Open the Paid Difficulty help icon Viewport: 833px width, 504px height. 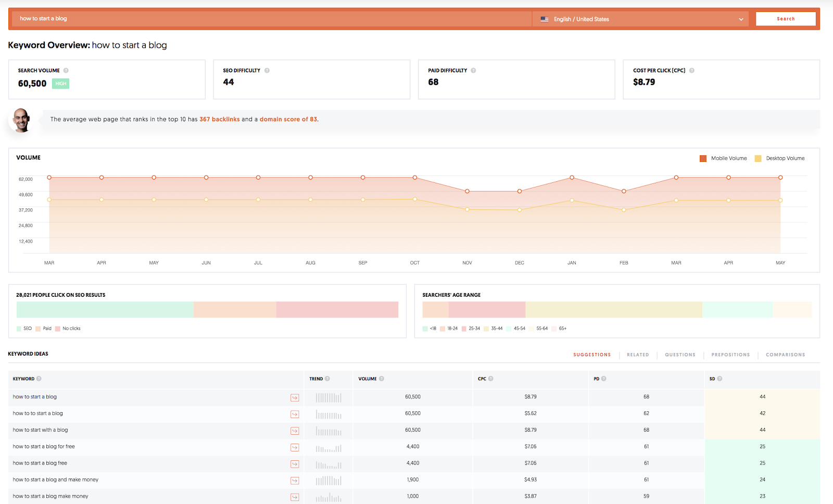473,70
